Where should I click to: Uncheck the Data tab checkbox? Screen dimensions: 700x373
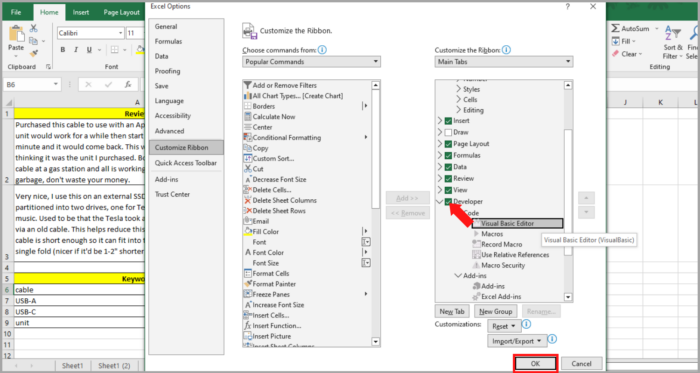(448, 167)
